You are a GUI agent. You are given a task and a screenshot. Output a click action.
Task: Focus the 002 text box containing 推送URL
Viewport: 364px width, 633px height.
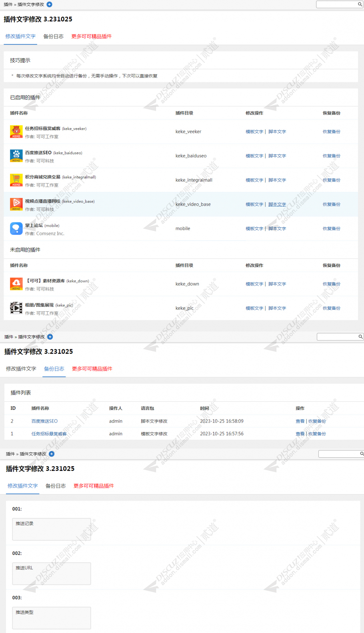pos(52,574)
